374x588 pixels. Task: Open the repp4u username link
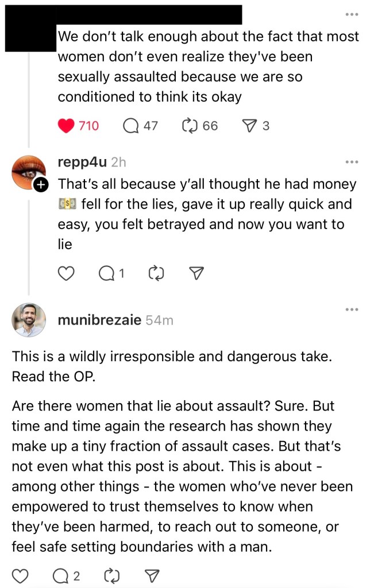click(x=82, y=163)
